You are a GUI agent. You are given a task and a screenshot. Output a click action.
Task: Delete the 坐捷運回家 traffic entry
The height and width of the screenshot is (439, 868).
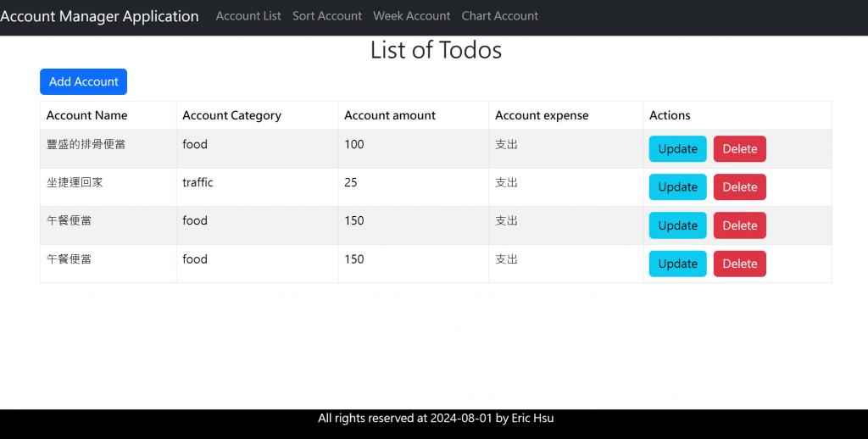click(x=739, y=187)
